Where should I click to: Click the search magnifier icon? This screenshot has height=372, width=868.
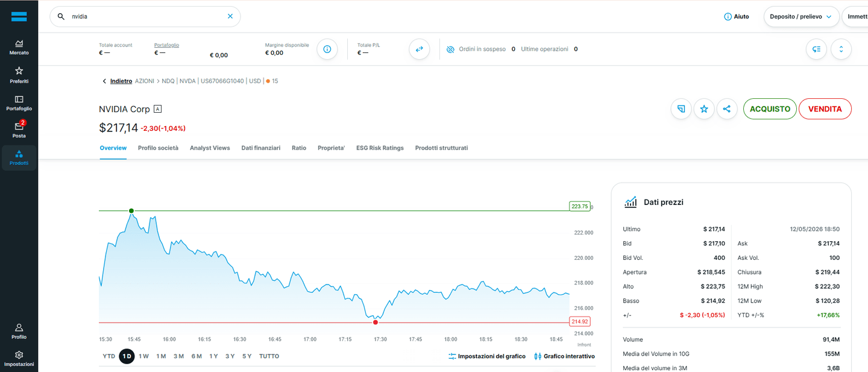coord(61,16)
